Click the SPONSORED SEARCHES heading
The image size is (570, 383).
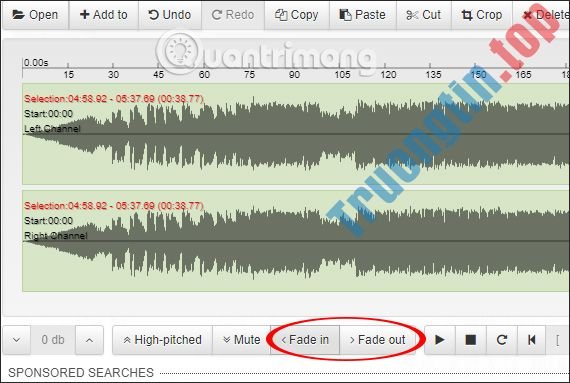coord(81,372)
